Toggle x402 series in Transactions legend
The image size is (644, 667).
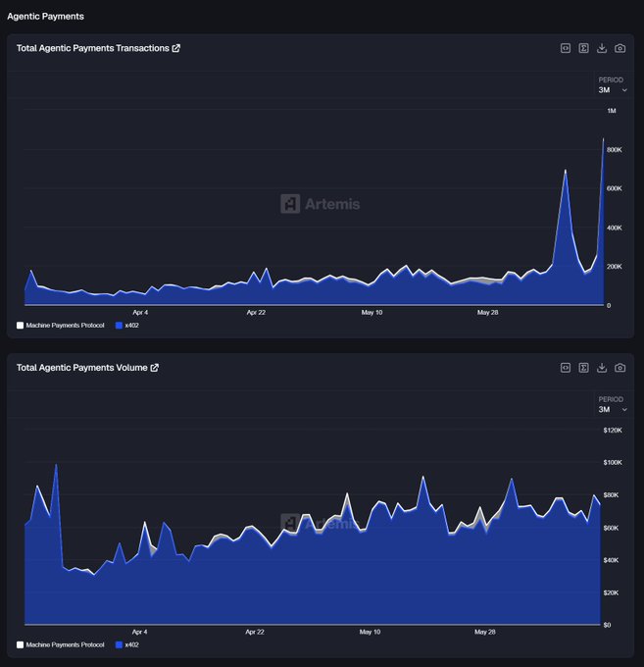(127, 326)
